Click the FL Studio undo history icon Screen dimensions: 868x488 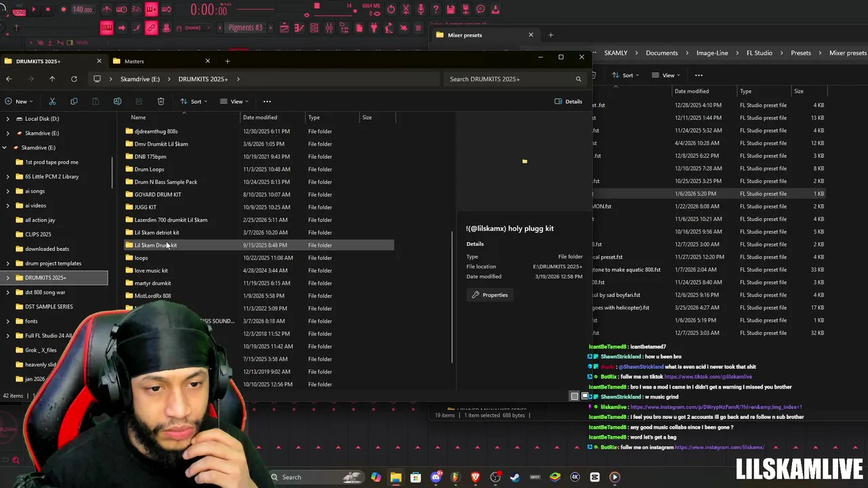pos(391,9)
